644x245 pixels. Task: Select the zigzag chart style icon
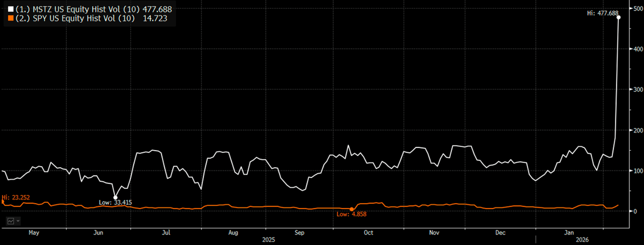coord(11,221)
